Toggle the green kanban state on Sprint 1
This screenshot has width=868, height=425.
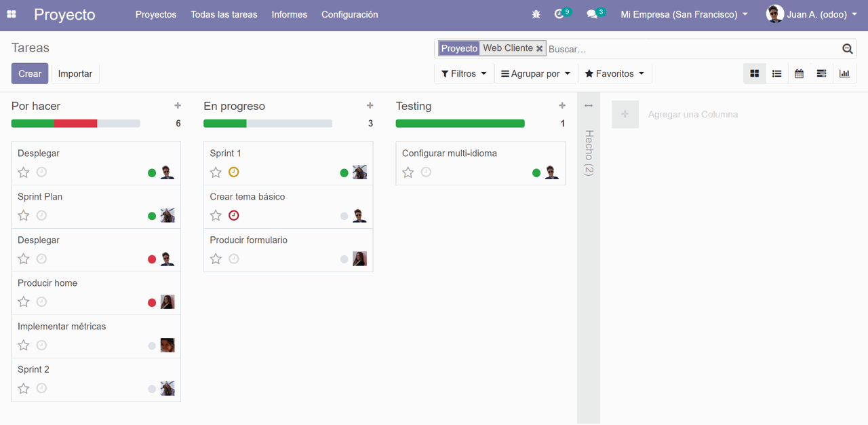344,172
